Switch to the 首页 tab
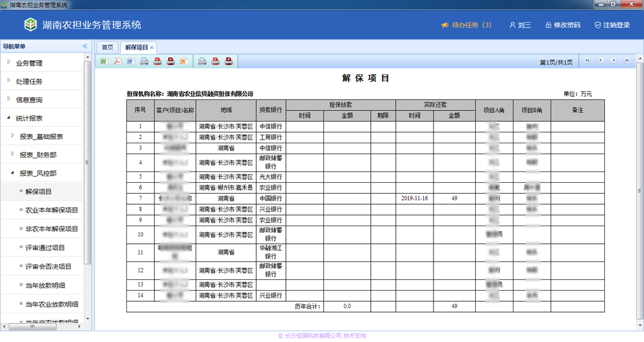 (x=107, y=47)
